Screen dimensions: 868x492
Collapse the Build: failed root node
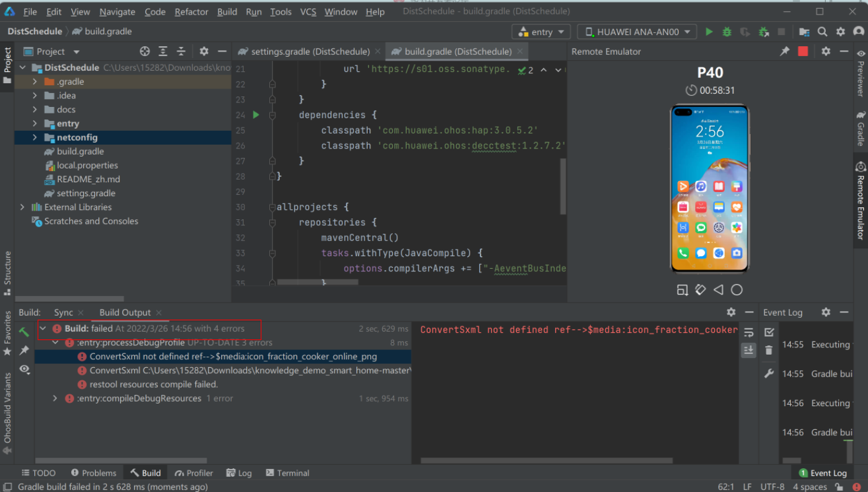43,328
